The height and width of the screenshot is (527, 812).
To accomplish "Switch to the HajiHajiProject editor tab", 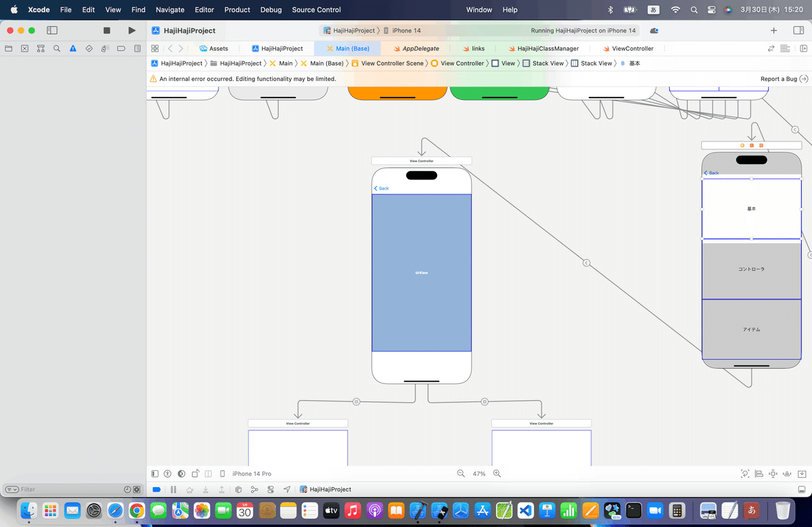I will [x=277, y=49].
